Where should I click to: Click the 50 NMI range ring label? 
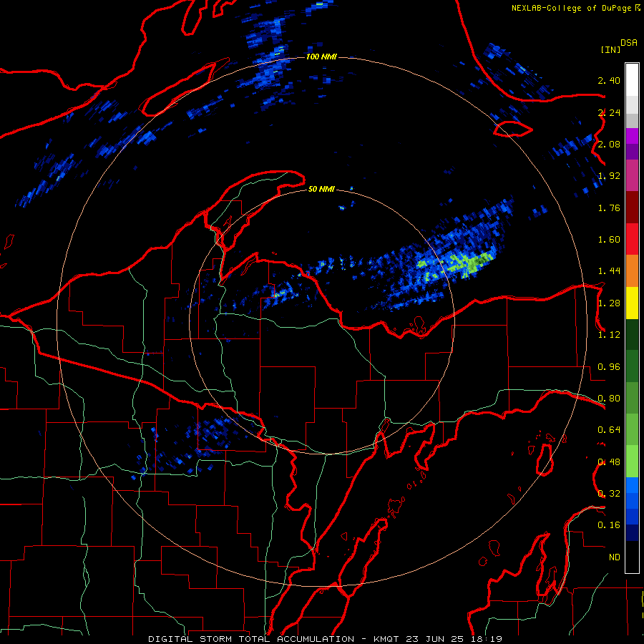point(321,189)
